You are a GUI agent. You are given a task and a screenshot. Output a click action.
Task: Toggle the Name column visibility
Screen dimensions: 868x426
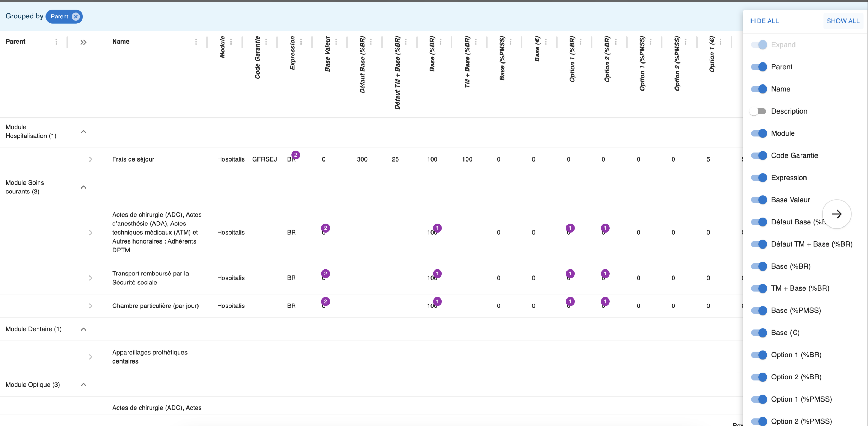(759, 89)
